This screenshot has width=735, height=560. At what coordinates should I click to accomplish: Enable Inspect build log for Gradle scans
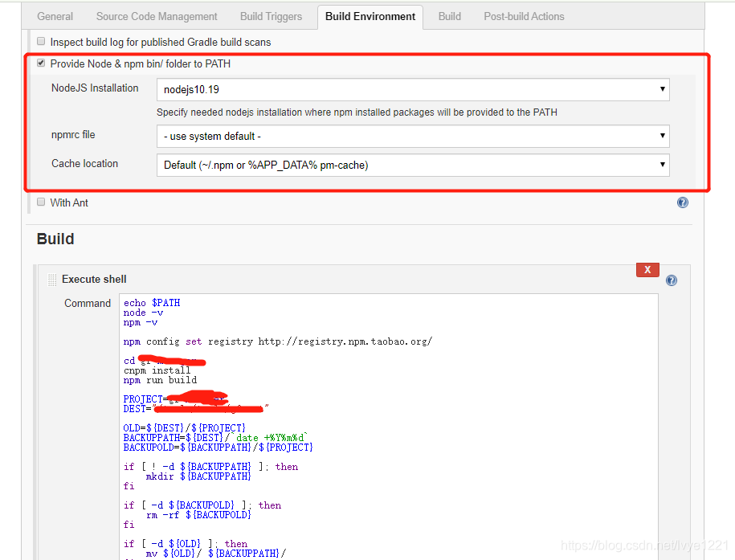tap(41, 41)
